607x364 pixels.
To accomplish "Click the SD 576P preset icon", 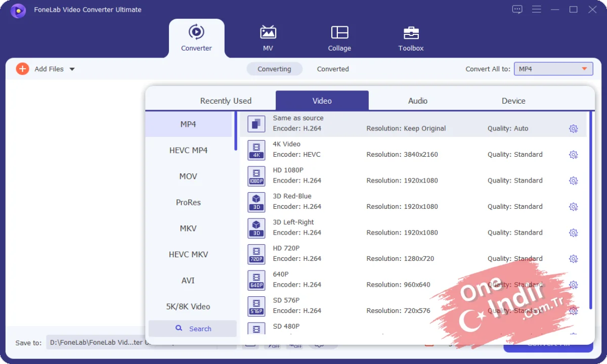I will (256, 306).
